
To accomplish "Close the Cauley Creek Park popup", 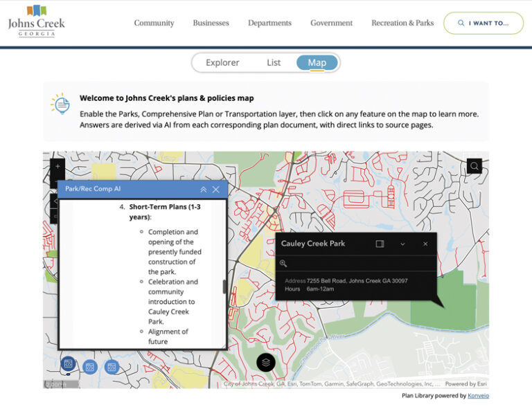I will click(x=425, y=244).
